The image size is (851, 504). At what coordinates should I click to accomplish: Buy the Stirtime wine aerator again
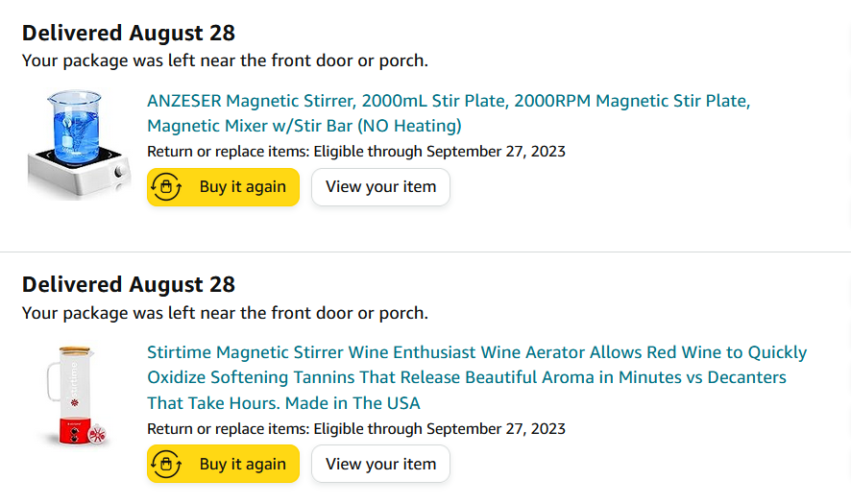click(223, 464)
